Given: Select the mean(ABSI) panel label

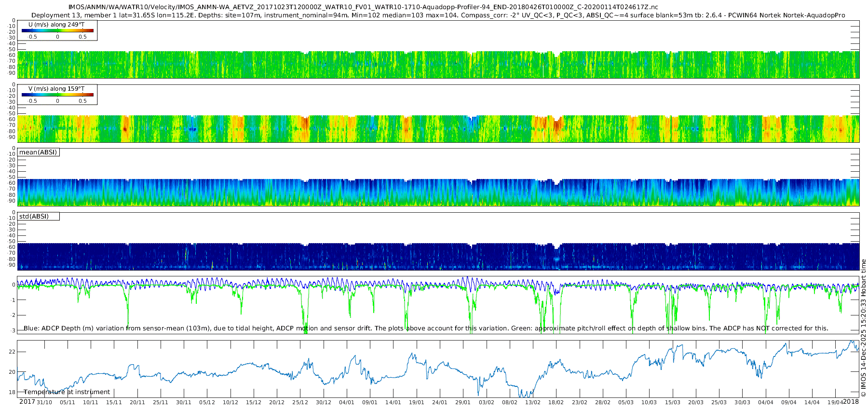Looking at the screenshot, I should pyautogui.click(x=38, y=152).
